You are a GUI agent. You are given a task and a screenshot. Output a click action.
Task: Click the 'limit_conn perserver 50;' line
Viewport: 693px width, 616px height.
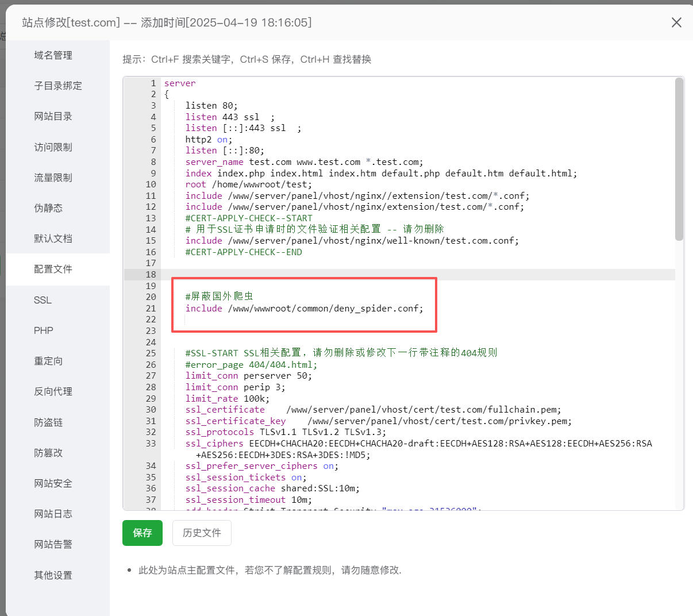click(x=249, y=376)
